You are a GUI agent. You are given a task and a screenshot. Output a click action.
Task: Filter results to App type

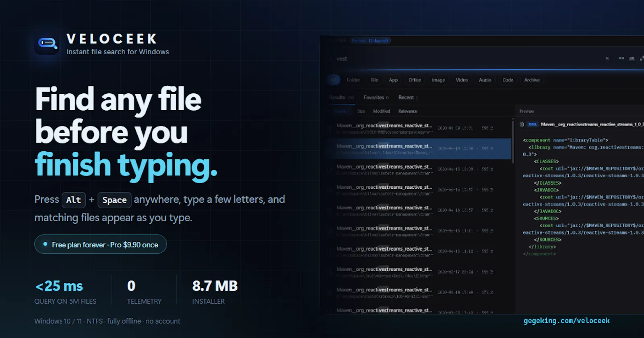click(393, 80)
